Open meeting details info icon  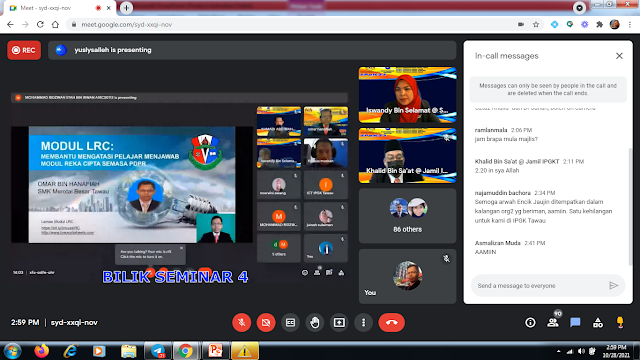click(530, 323)
